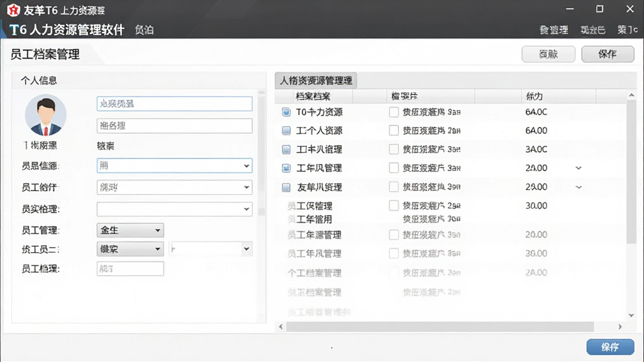Check the box in the 29.00 row
Viewport: 644px width, 362px height.
click(x=394, y=187)
